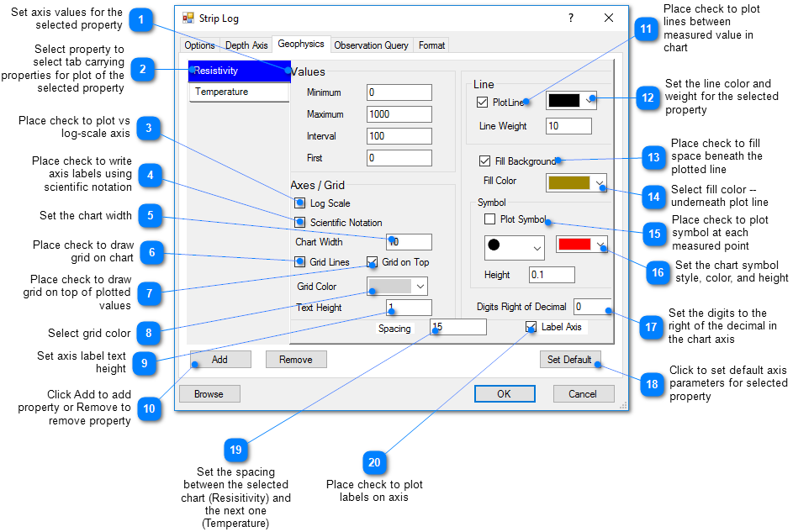This screenshot has height=532, width=793.
Task: Open the Grid Color dropdown
Action: click(396, 286)
